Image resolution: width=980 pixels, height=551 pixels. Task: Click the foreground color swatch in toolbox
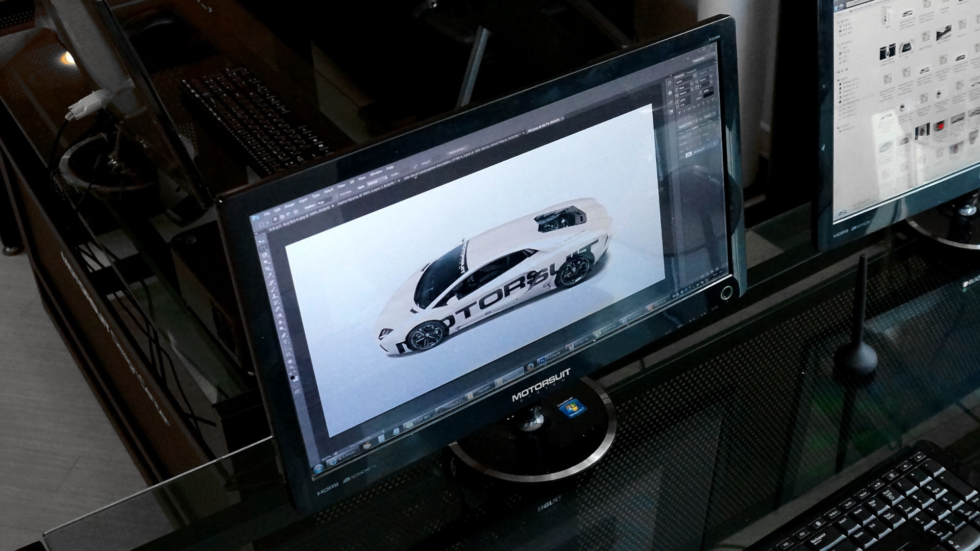click(292, 378)
